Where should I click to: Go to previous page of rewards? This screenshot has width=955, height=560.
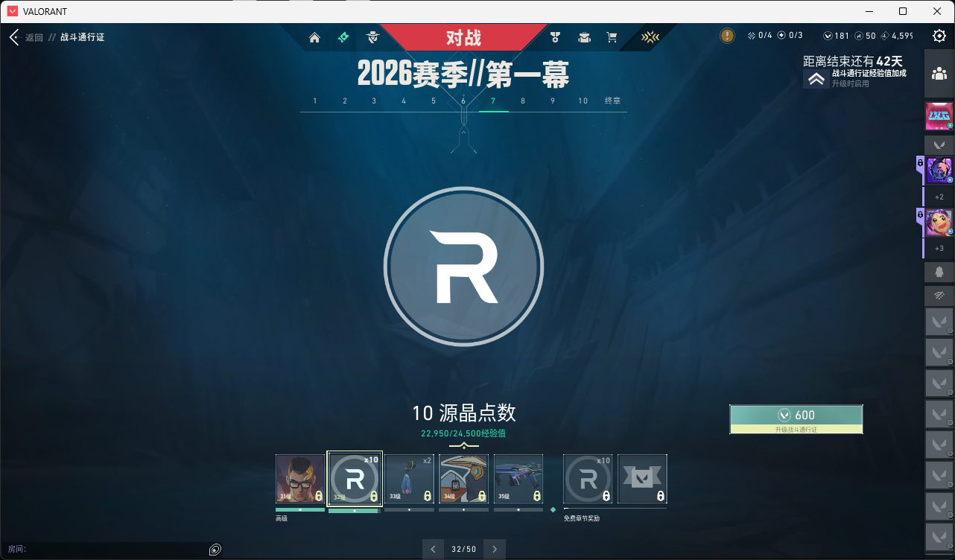click(433, 550)
